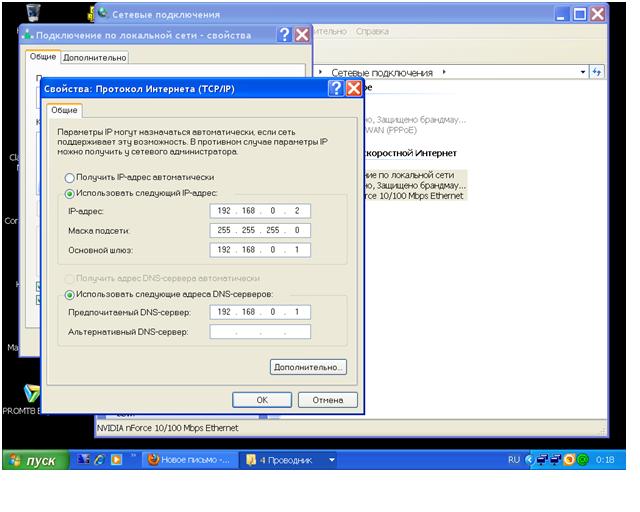The image size is (640, 512).
Task: Expand the '4 Проводник' taskbar group
Action: coord(332,460)
